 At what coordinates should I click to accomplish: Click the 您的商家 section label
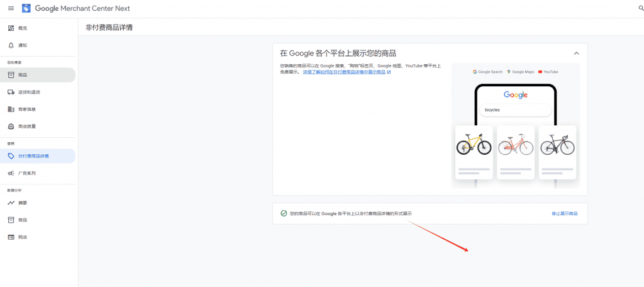pyautogui.click(x=14, y=62)
